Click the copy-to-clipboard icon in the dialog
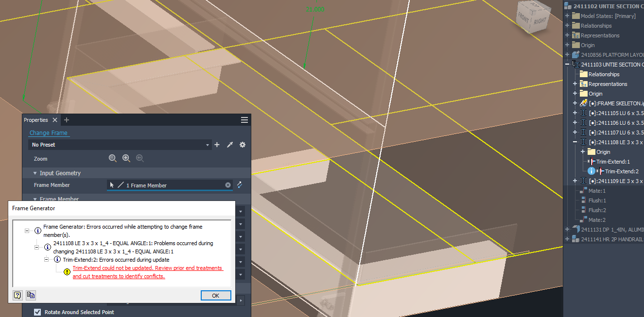 click(31, 295)
